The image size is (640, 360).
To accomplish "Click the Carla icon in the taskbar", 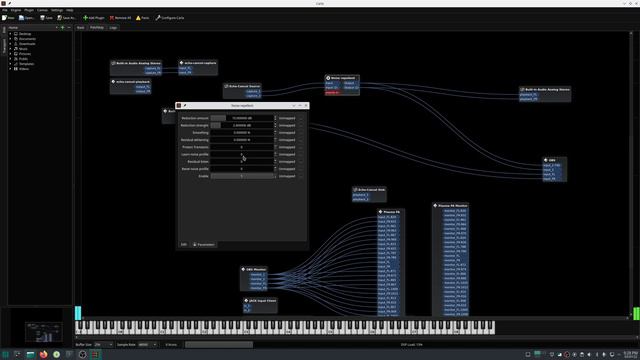I will click(95, 354).
